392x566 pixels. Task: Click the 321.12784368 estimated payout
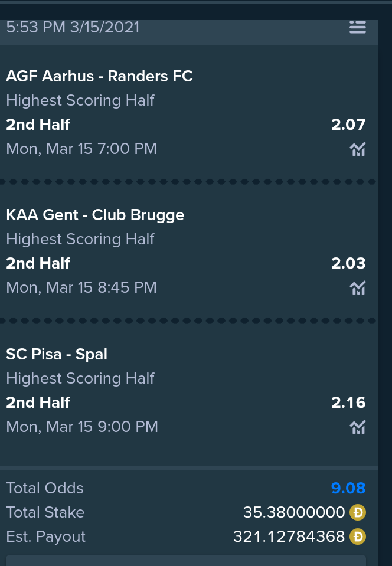(289, 536)
